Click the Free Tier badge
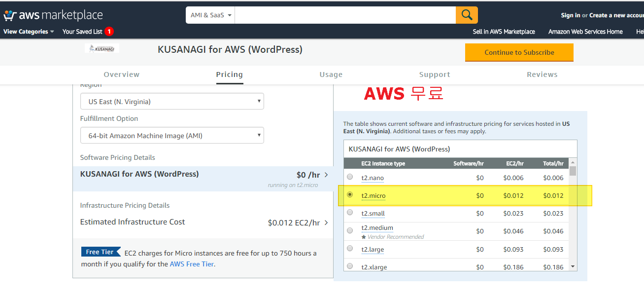This screenshot has height=298, width=644. (101, 252)
